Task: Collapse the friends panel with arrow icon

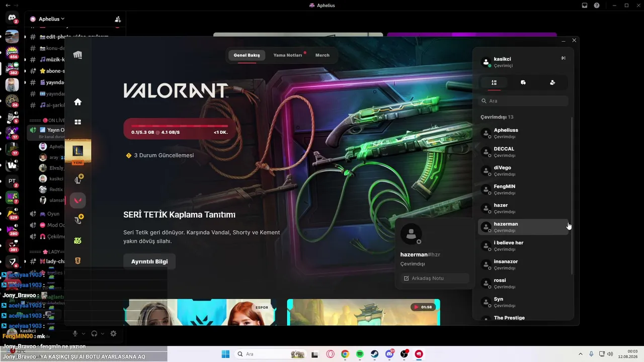Action: pyautogui.click(x=563, y=58)
